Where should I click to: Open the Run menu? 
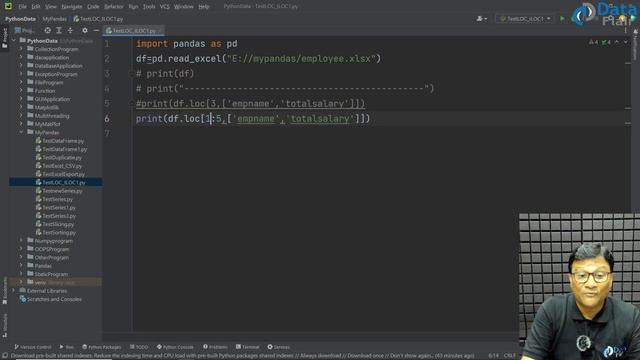pyautogui.click(x=133, y=7)
